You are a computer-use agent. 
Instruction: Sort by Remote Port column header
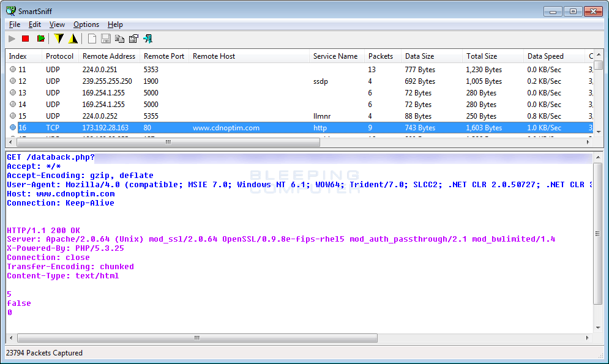(x=164, y=56)
